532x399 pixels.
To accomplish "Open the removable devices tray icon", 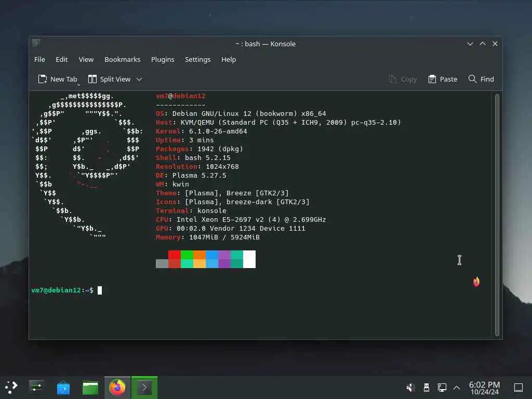I will [x=427, y=388].
